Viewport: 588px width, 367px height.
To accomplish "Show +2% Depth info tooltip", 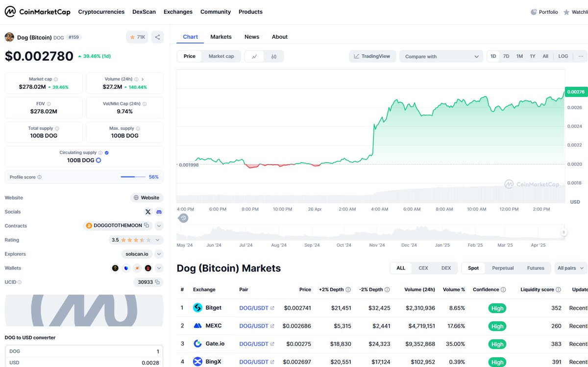I will [x=348, y=290].
